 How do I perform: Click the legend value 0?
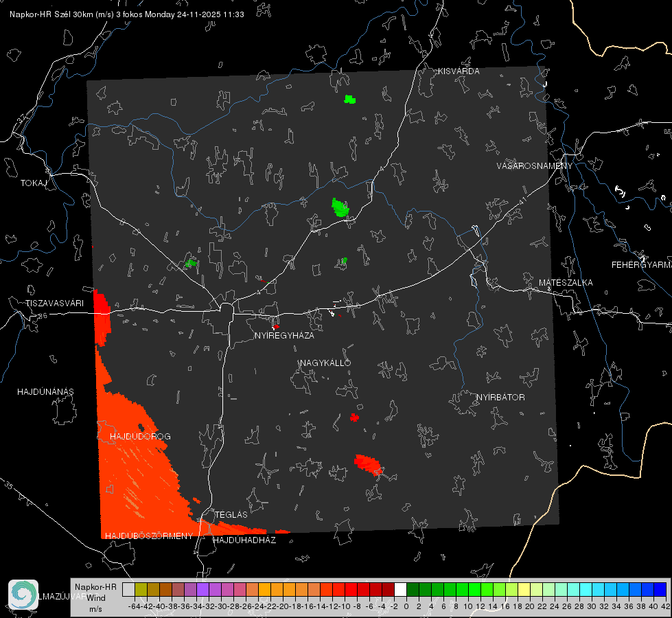tap(406, 606)
